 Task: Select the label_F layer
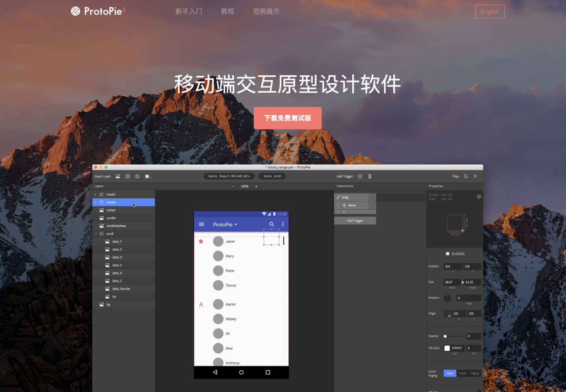click(x=124, y=242)
